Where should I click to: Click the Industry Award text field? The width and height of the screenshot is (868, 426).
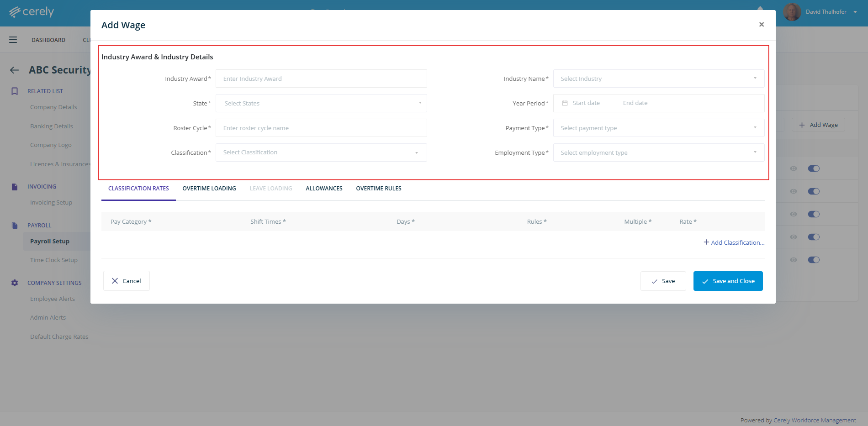(x=321, y=79)
